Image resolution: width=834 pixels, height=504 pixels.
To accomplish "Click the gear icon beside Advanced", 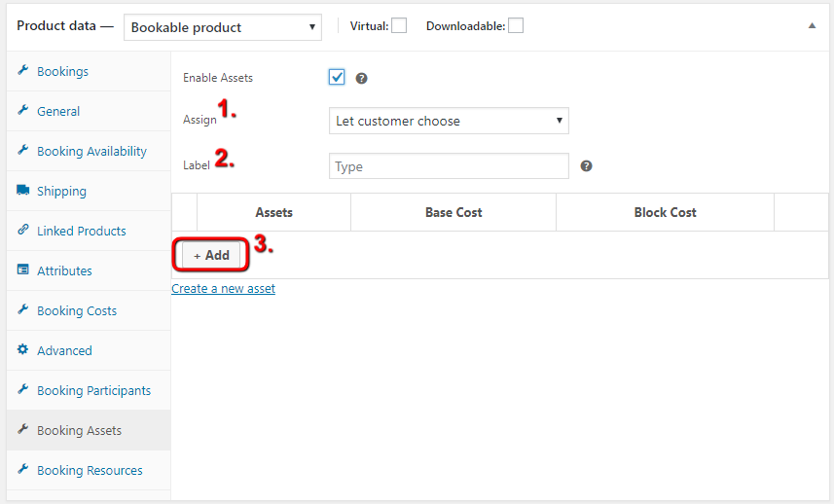I will (23, 349).
